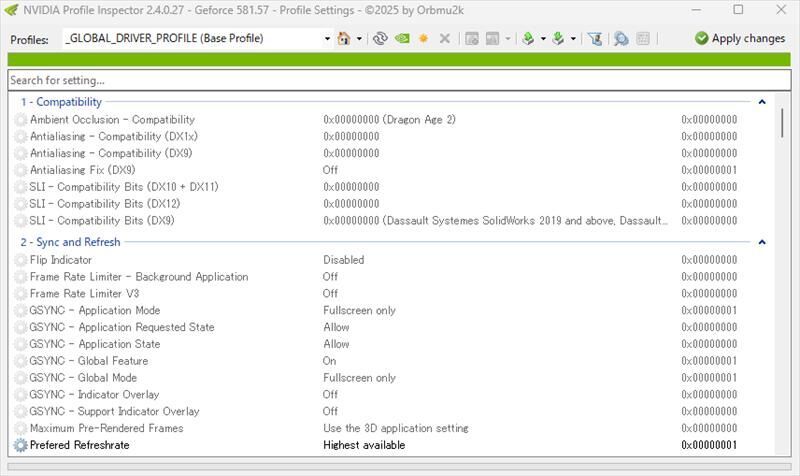
Task: Click the green NVIDIA restore defaults icon
Action: 402,38
